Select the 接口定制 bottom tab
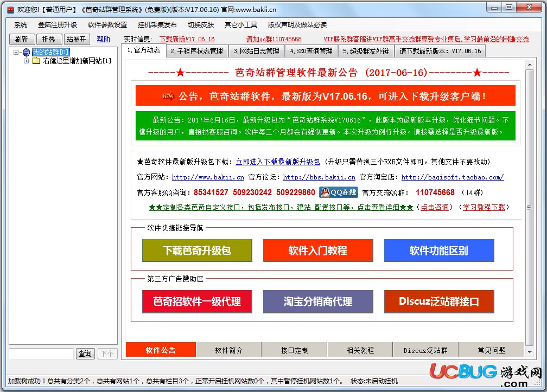Image resolution: width=547 pixels, height=392 pixels. coord(295,350)
